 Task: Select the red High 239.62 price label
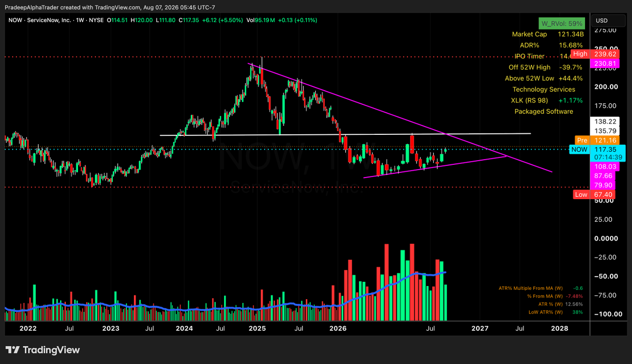click(x=595, y=54)
